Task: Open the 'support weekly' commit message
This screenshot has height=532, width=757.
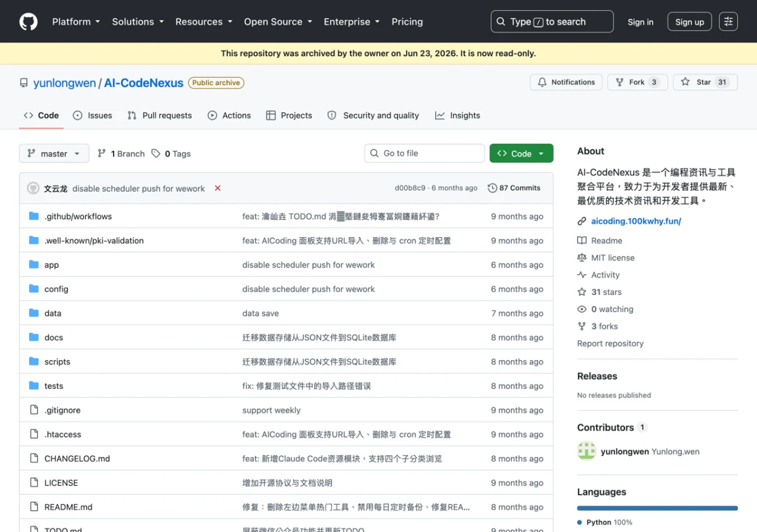Action: point(271,410)
